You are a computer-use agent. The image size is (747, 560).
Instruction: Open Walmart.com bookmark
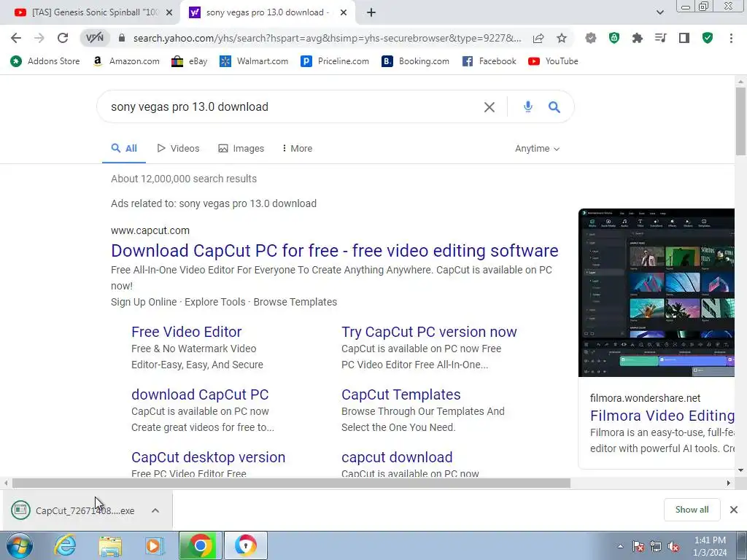click(x=253, y=61)
